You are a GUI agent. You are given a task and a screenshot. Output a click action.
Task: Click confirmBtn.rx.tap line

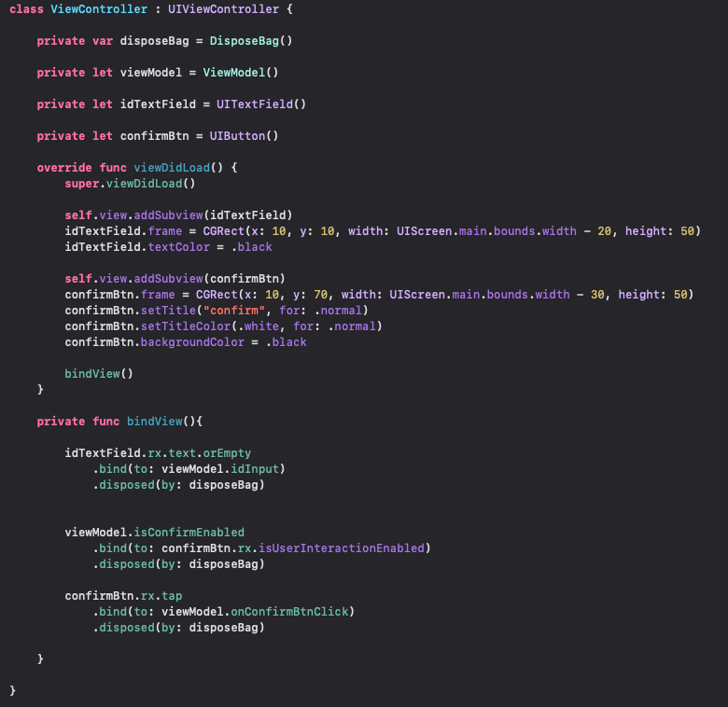(123, 596)
